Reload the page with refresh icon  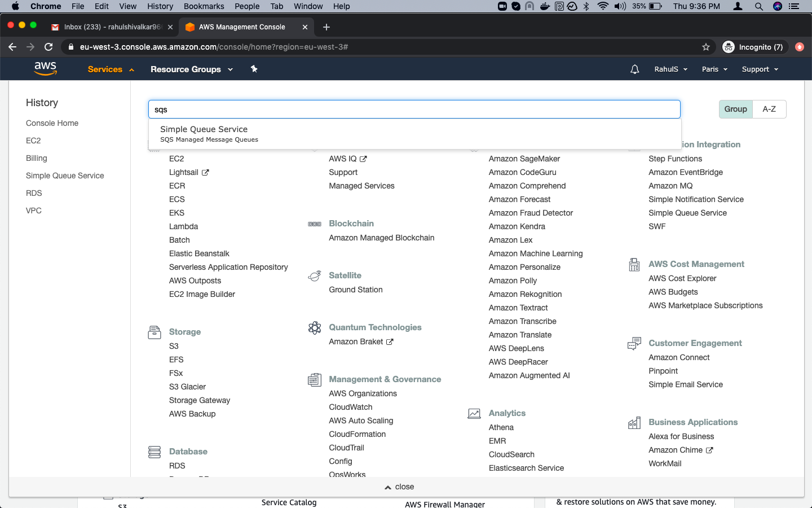click(48, 47)
